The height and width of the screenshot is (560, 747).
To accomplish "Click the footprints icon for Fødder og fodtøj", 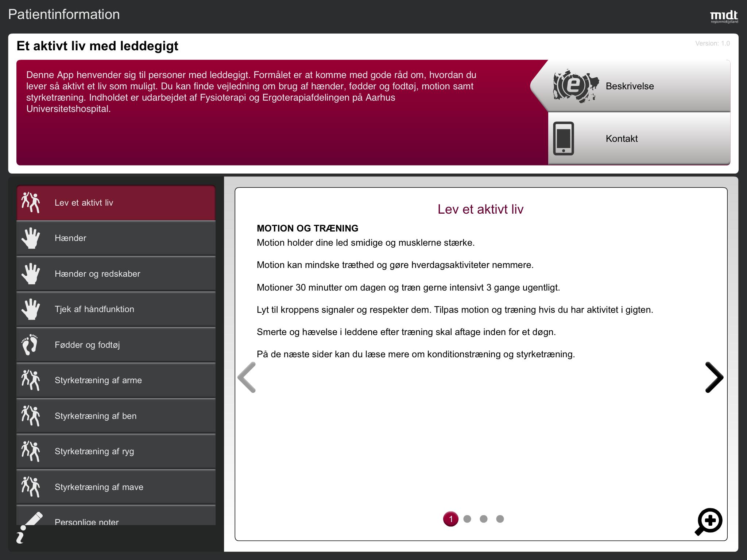I will tap(30, 345).
